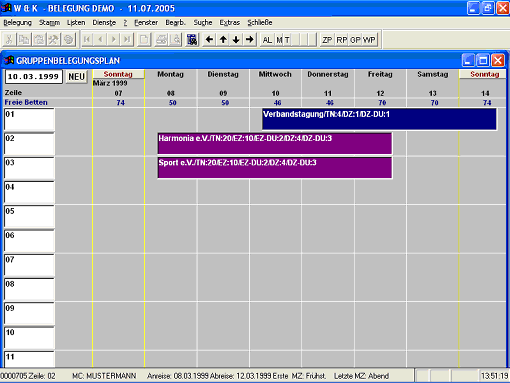This screenshot has width=510, height=383.
Task: Open the Stamm menu
Action: 49,23
